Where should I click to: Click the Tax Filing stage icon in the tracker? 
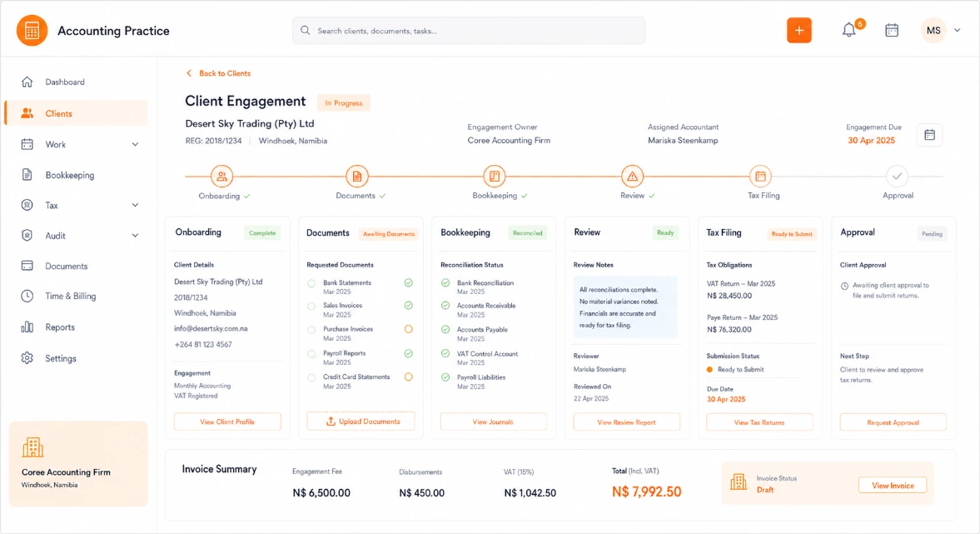760,177
